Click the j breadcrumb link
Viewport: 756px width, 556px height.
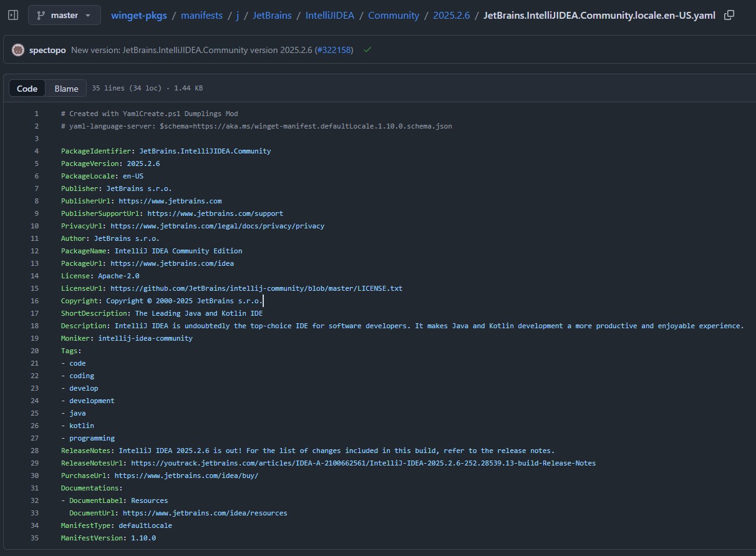tap(238, 15)
